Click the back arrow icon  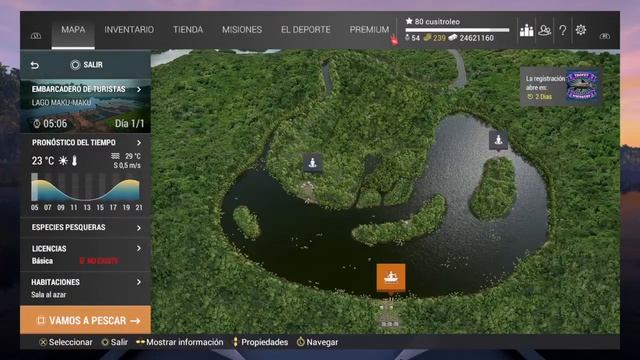click(35, 65)
